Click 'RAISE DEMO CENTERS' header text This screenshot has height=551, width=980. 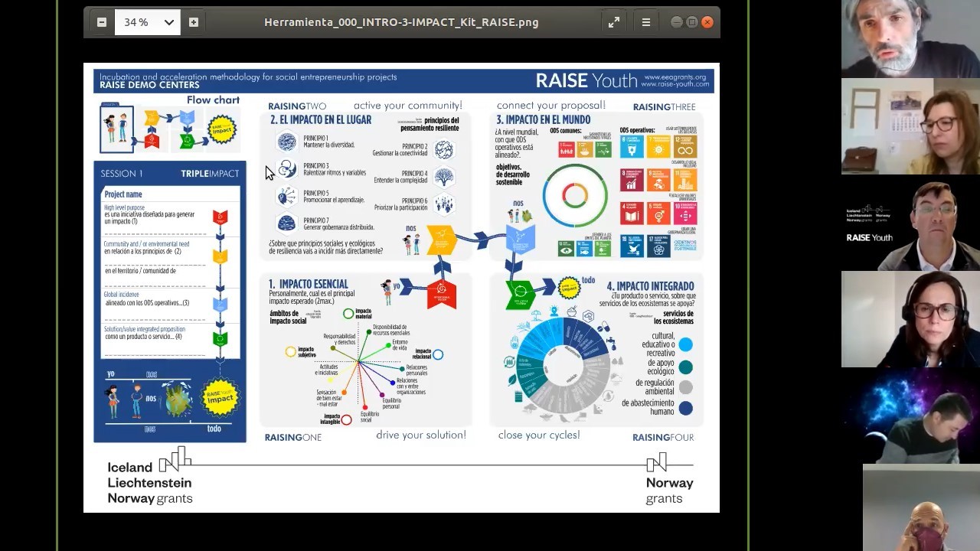pyautogui.click(x=149, y=85)
